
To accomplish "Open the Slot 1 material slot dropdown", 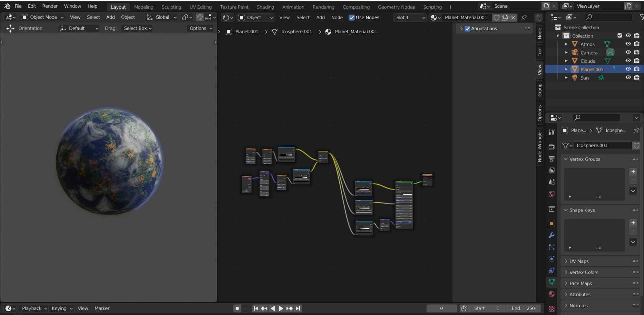I will click(410, 17).
